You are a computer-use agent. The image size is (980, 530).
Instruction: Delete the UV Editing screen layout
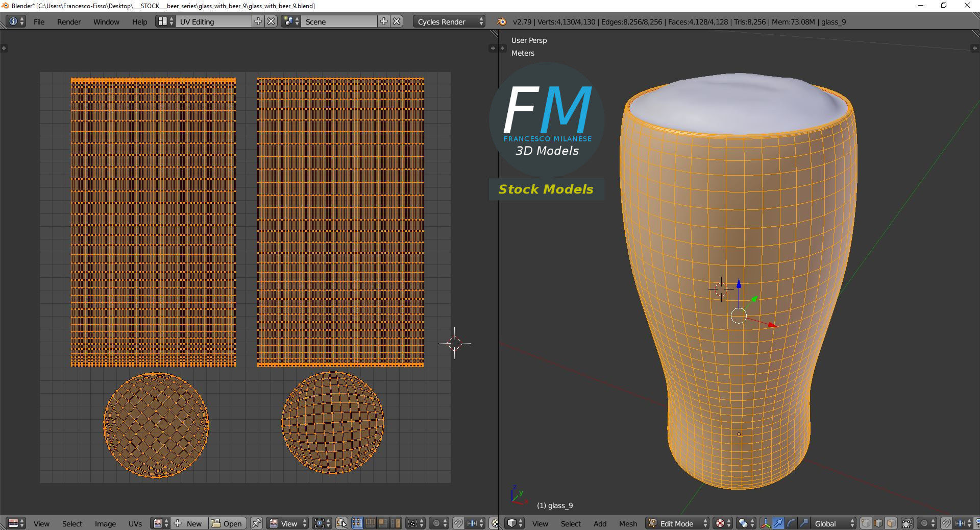click(x=272, y=21)
